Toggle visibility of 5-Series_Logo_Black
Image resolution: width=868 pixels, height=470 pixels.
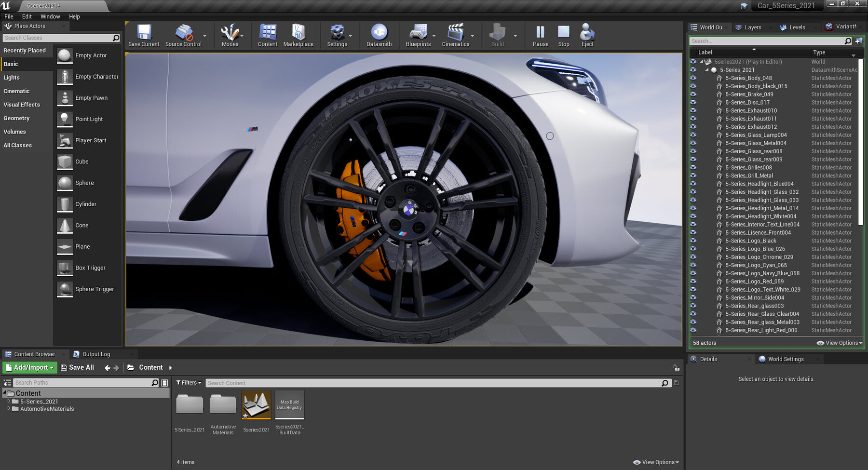(x=693, y=241)
